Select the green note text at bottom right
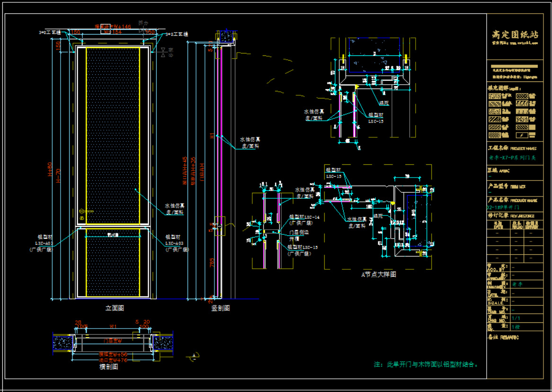 coord(426,365)
